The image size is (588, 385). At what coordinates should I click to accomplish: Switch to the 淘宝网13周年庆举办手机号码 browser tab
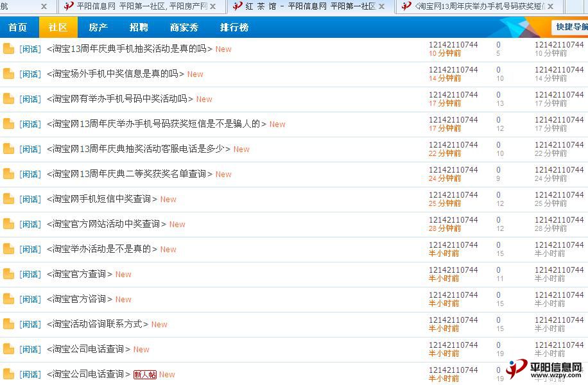coord(480,6)
